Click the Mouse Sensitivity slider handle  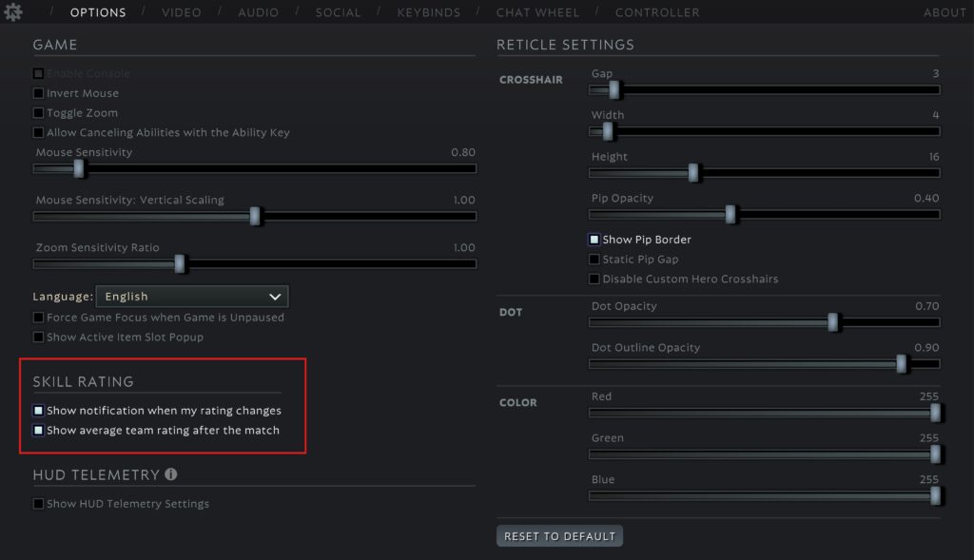pyautogui.click(x=79, y=168)
